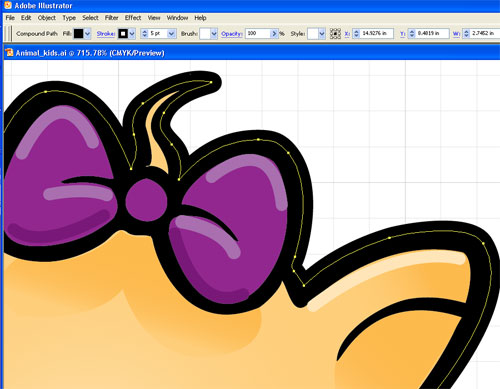This screenshot has width=500, height=389.
Task: Open the Help menu
Action: (x=200, y=18)
